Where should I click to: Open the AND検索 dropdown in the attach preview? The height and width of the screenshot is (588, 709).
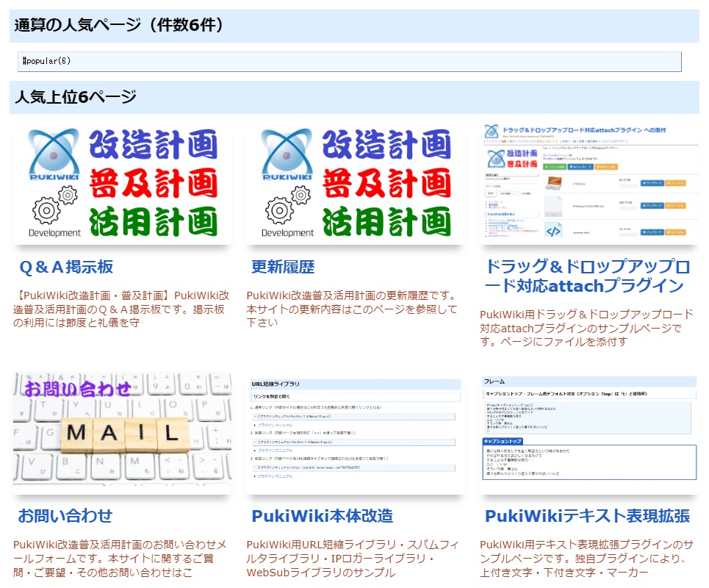506,193
